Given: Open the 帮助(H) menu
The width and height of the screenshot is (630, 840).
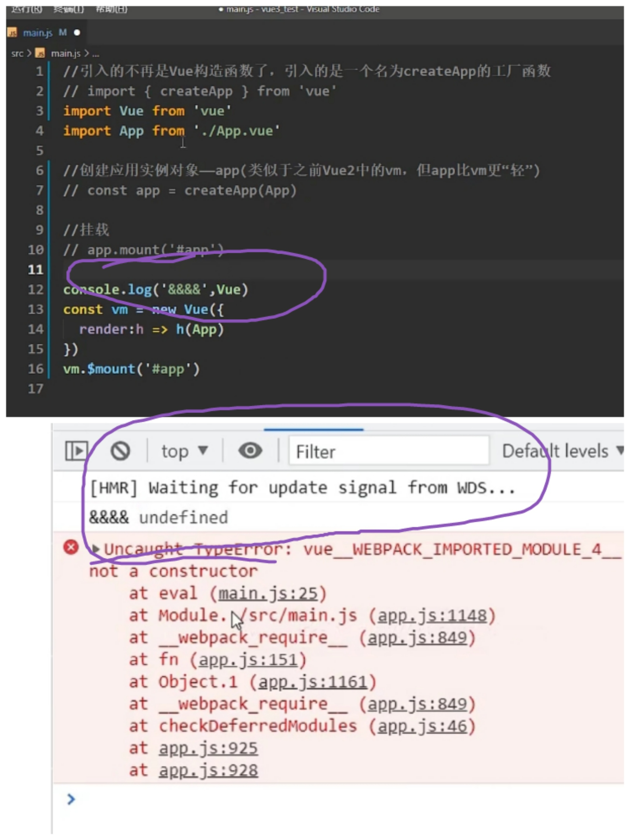Looking at the screenshot, I should tap(111, 9).
